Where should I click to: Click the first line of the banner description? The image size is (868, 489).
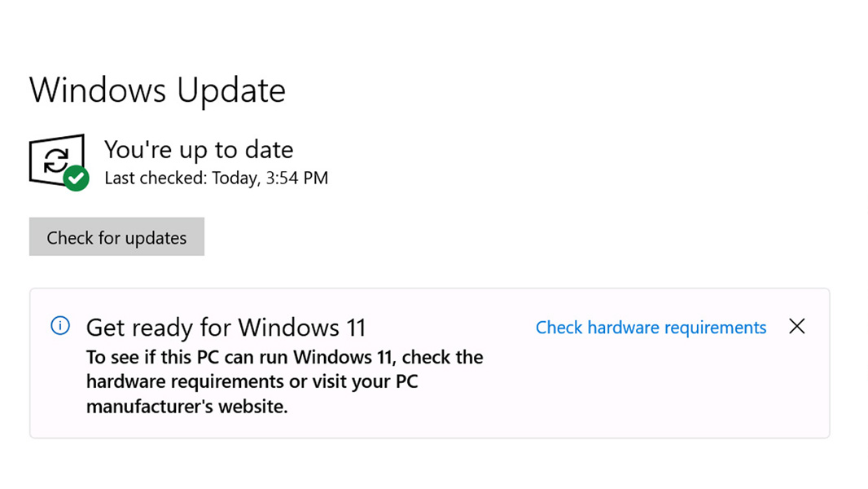coord(284,357)
